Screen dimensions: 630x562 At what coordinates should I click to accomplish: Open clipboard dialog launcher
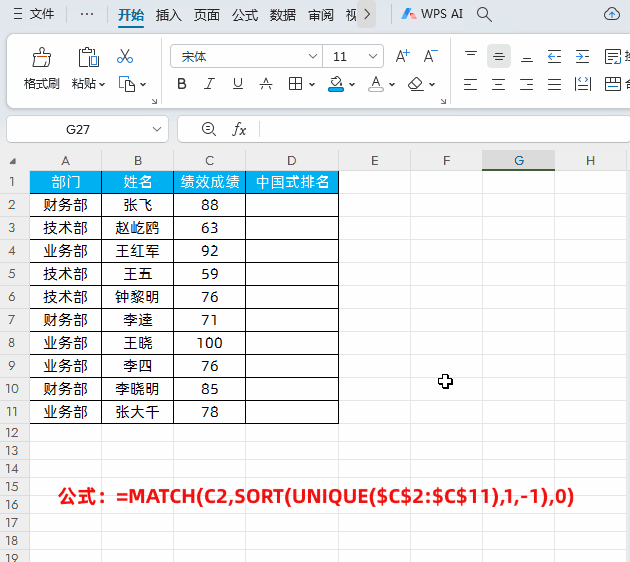pyautogui.click(x=154, y=102)
